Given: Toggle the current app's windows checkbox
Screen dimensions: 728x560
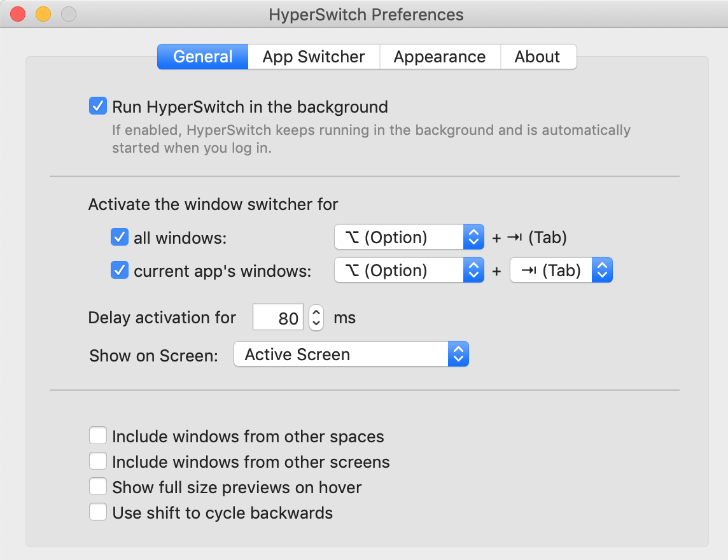Looking at the screenshot, I should (x=120, y=270).
